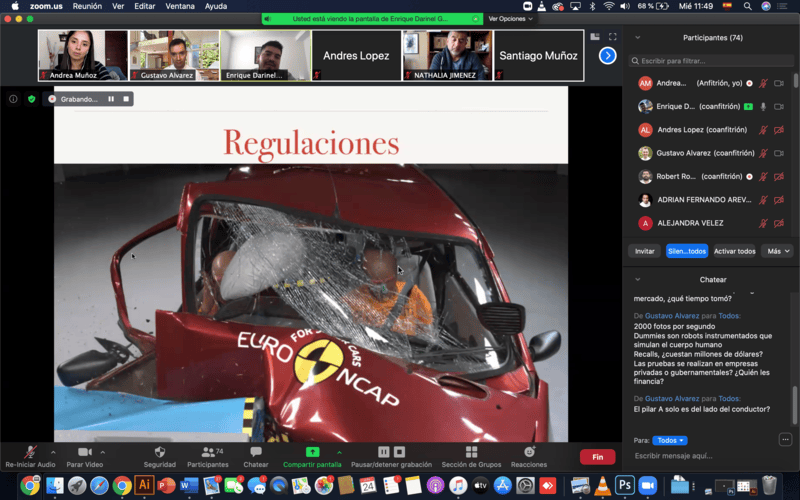This screenshot has height=500, width=800.
Task: Expand audio options arrow beside Re-Iniciar Audio
Action: tap(53, 452)
